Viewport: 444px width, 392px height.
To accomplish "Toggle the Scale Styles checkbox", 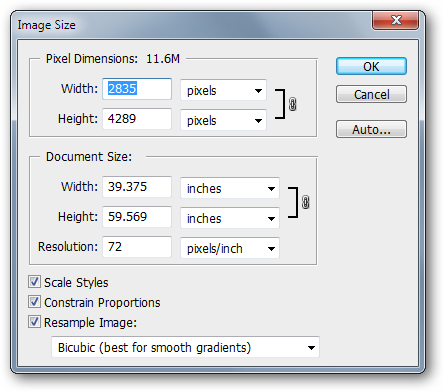I will point(34,282).
